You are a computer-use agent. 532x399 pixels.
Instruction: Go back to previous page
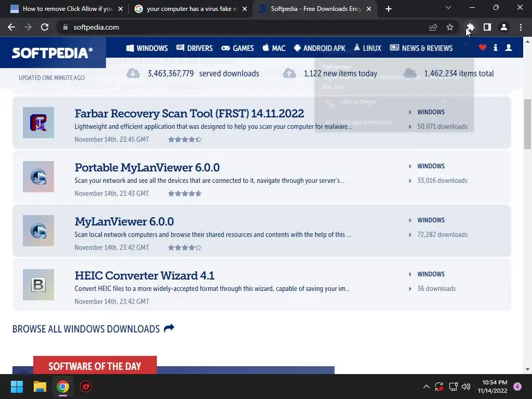(x=11, y=27)
